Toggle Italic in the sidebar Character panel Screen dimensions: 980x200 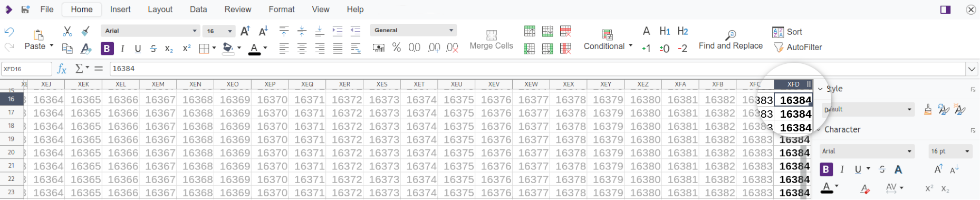[x=842, y=169]
